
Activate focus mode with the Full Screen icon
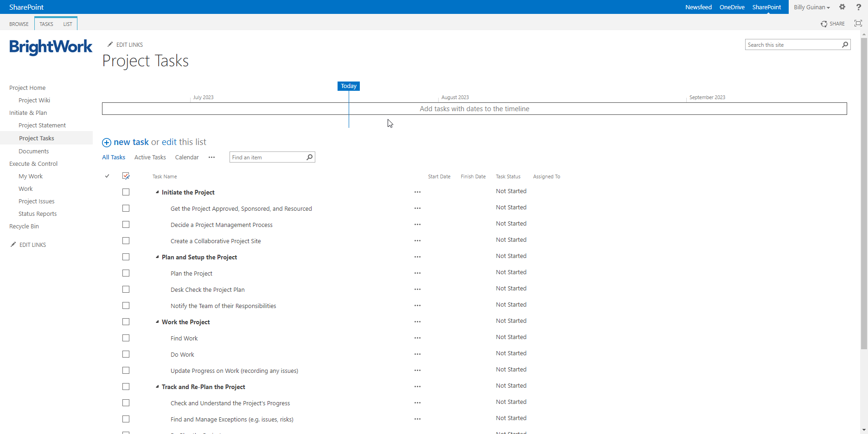(x=858, y=23)
